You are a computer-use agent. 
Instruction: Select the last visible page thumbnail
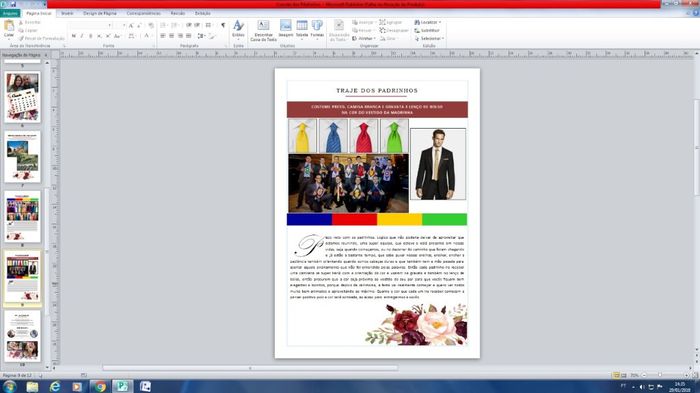point(22,336)
